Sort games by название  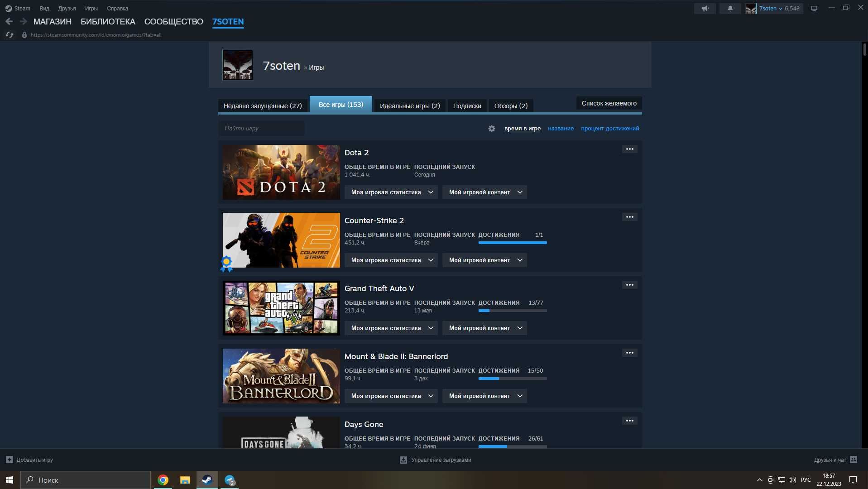(x=561, y=129)
